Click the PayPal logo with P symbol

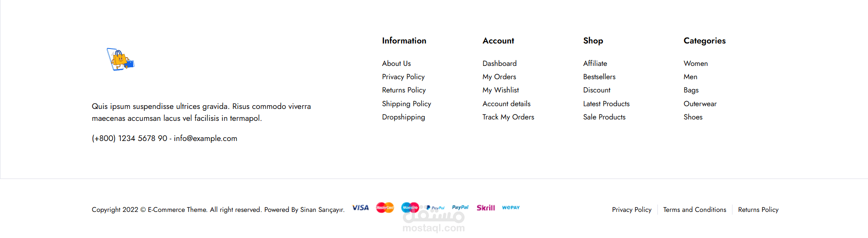click(435, 208)
